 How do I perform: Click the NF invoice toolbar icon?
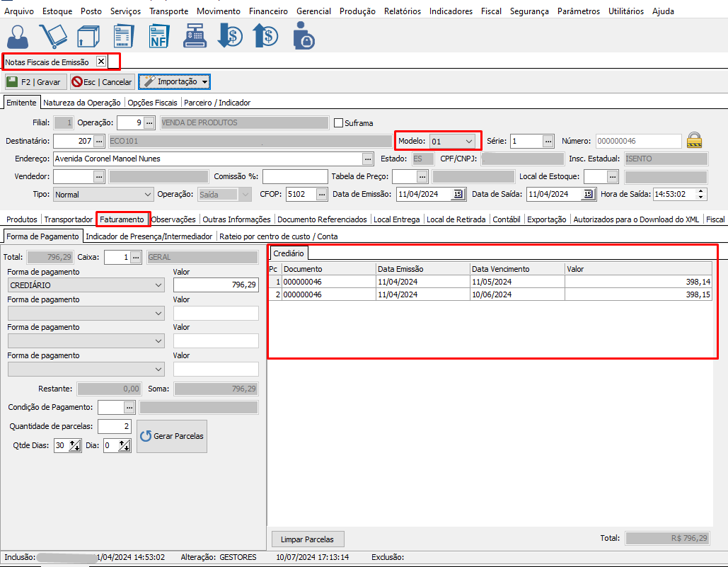pos(159,35)
